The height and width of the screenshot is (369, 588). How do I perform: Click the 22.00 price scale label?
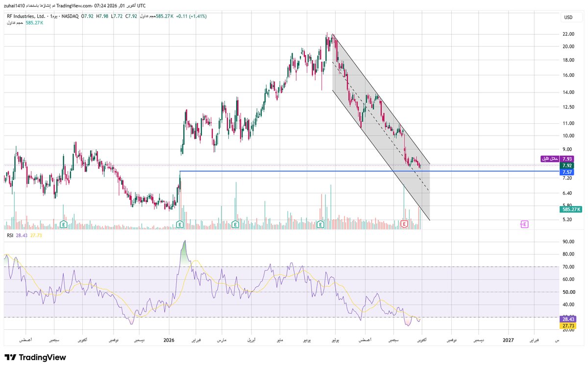[x=568, y=34]
